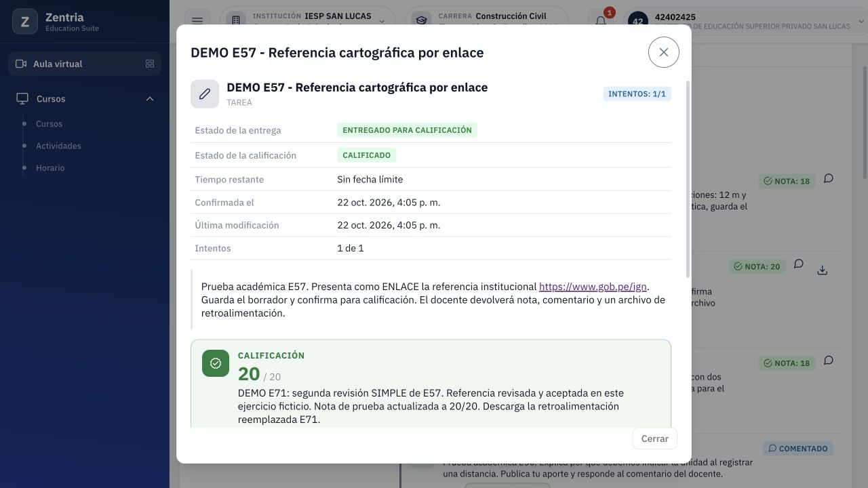
Task: Open comments icon beside first NOTA: 18
Action: coord(829,179)
